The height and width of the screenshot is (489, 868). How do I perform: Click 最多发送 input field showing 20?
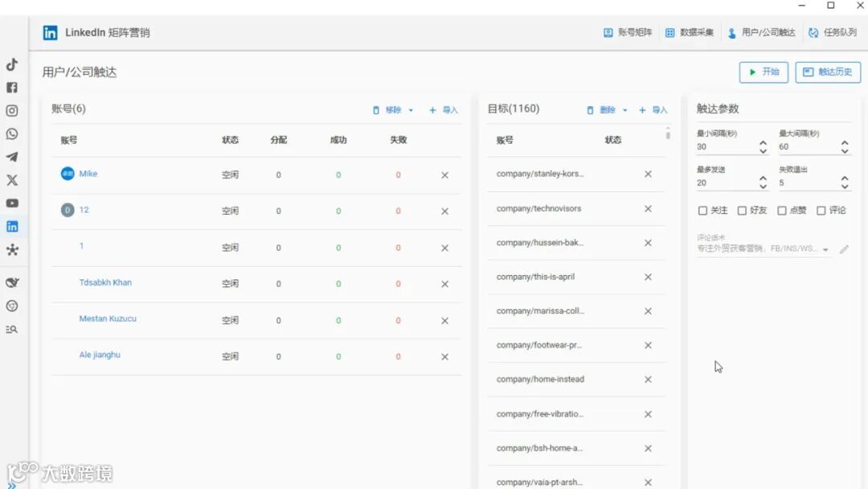[727, 183]
